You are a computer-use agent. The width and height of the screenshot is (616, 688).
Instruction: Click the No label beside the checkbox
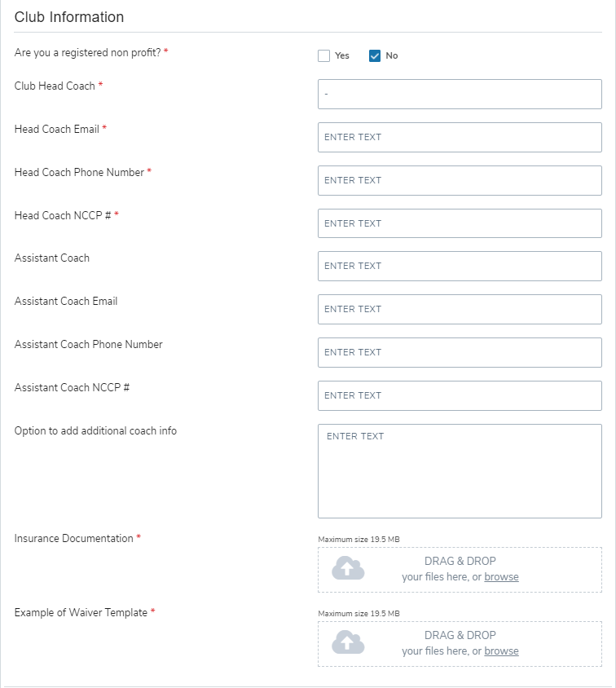[x=392, y=56]
